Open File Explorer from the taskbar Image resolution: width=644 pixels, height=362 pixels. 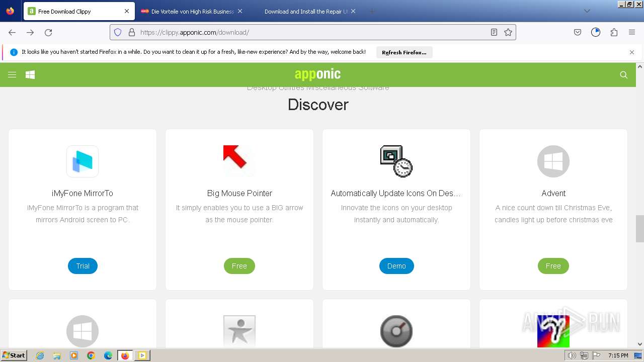[x=57, y=355]
